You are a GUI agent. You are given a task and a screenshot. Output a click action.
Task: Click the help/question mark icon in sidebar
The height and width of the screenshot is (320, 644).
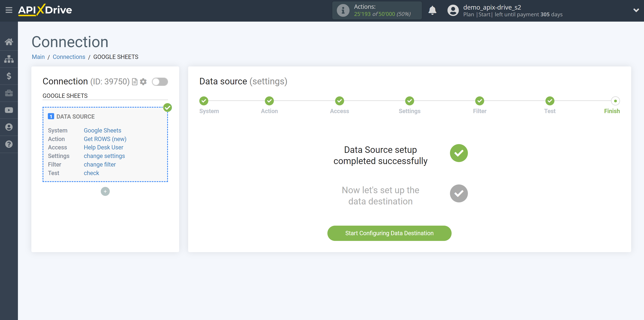[x=9, y=144]
